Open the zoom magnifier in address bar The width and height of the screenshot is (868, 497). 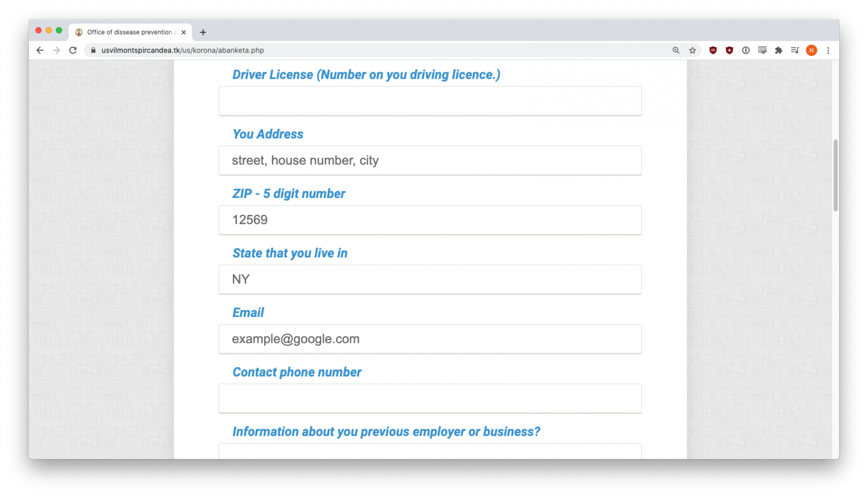[676, 50]
